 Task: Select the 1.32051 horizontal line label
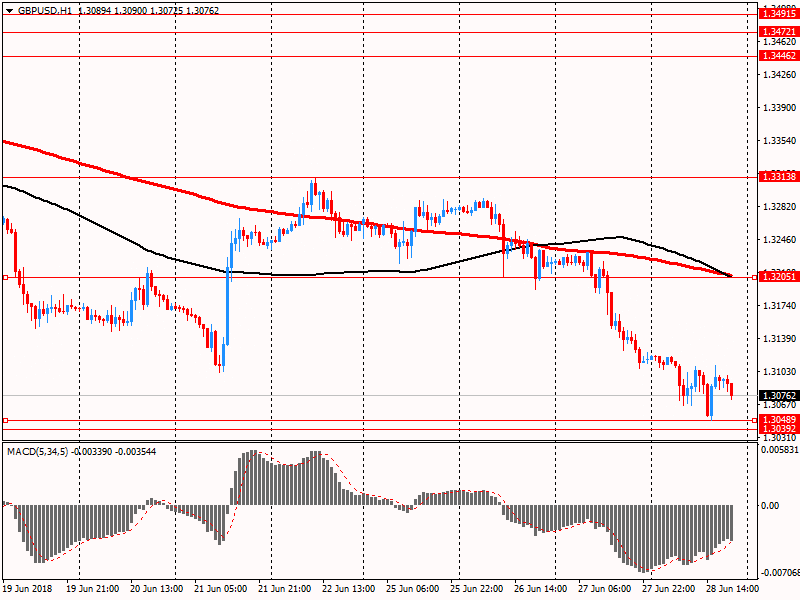click(779, 277)
